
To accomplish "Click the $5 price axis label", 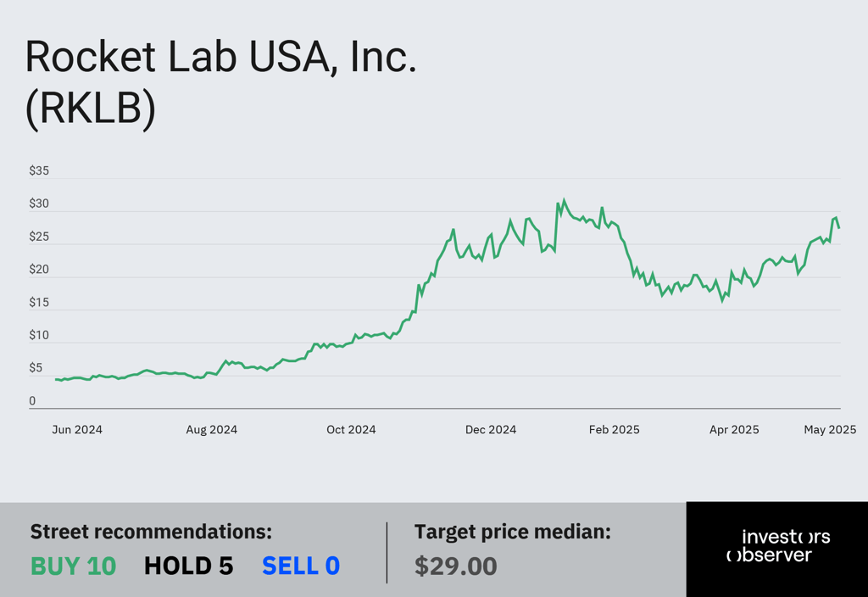I will [36, 368].
